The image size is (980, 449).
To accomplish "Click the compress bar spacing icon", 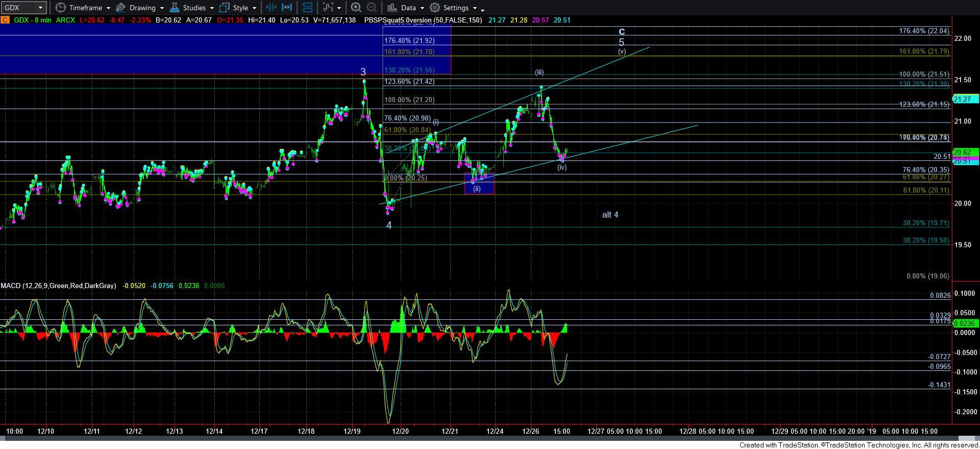I will pos(271,8).
